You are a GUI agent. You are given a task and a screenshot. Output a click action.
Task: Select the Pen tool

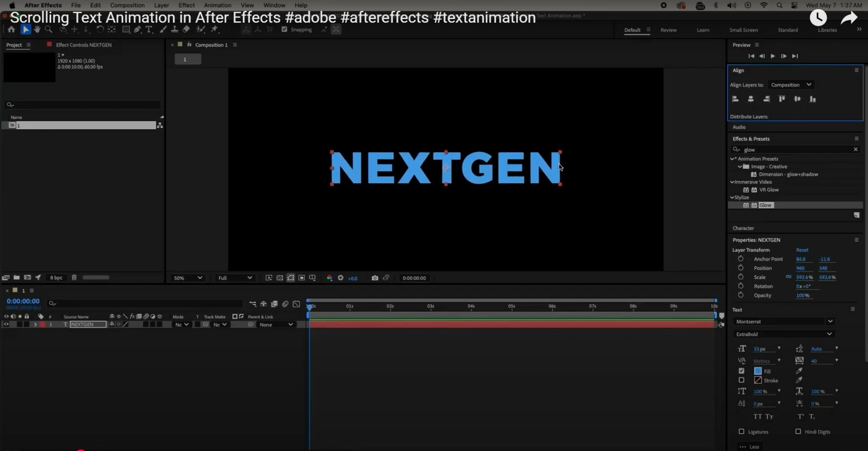tap(138, 30)
